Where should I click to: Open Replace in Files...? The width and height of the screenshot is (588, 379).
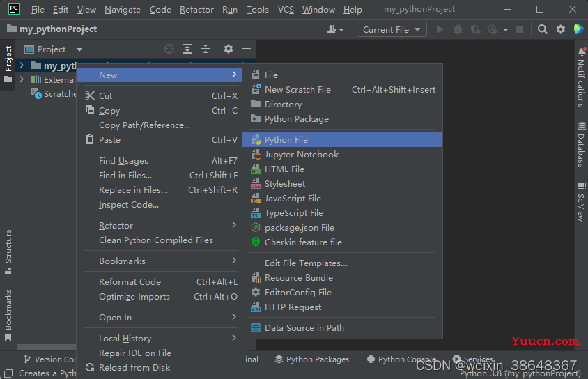click(x=160, y=190)
